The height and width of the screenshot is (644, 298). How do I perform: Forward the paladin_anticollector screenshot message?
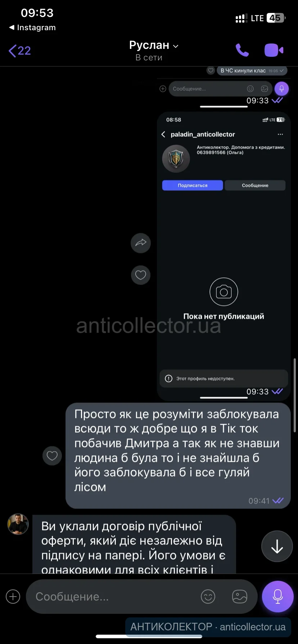pos(141,243)
